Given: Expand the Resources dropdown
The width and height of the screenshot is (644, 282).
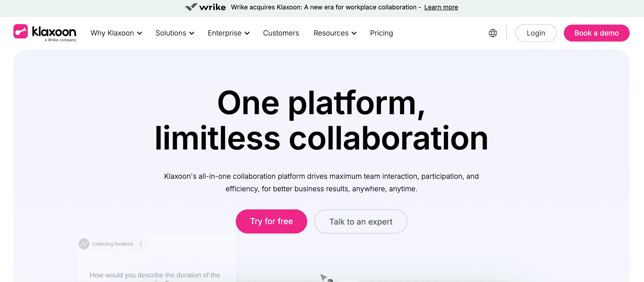Looking at the screenshot, I should [335, 33].
